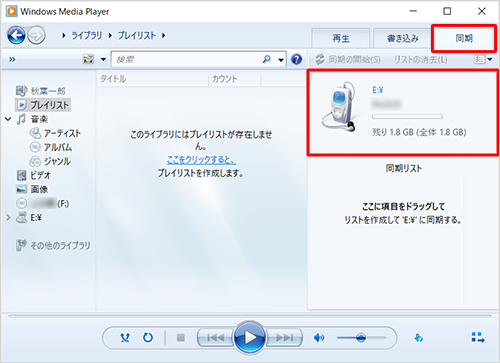500x363 pixels.
Task: Switch to the 再生 tab
Action: [x=341, y=38]
